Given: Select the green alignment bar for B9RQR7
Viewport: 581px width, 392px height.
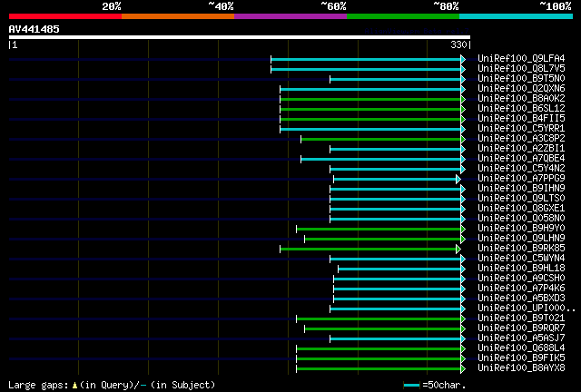Looking at the screenshot, I should click(383, 329).
